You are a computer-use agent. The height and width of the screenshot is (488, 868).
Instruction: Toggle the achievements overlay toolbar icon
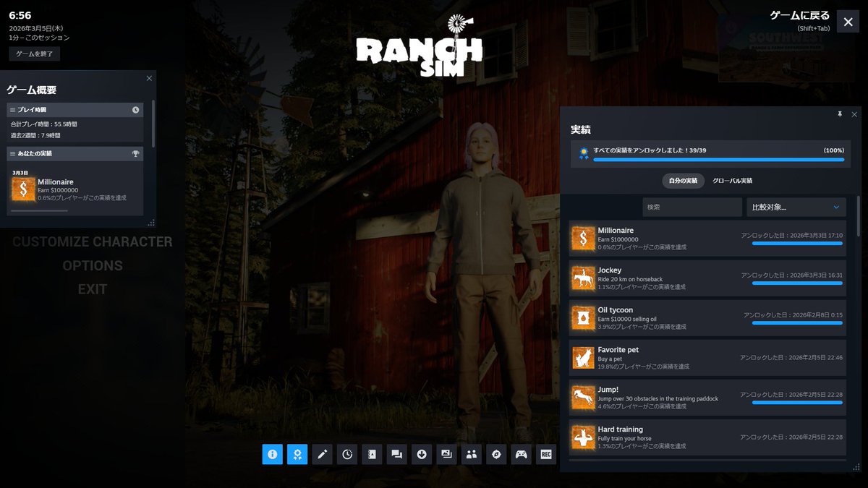[297, 454]
